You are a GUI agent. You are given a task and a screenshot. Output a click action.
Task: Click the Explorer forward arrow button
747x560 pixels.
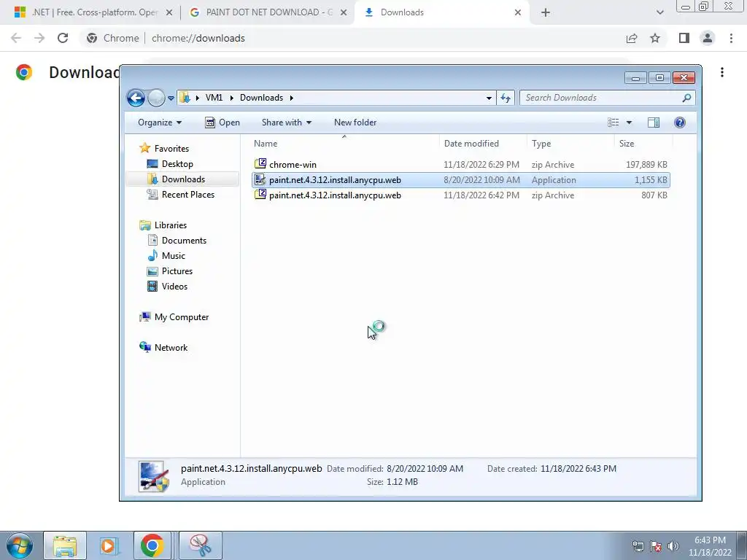coord(156,98)
